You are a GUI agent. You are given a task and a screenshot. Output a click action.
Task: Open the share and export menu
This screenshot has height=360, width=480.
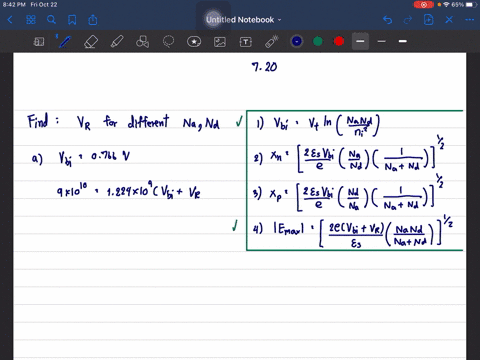point(93,20)
